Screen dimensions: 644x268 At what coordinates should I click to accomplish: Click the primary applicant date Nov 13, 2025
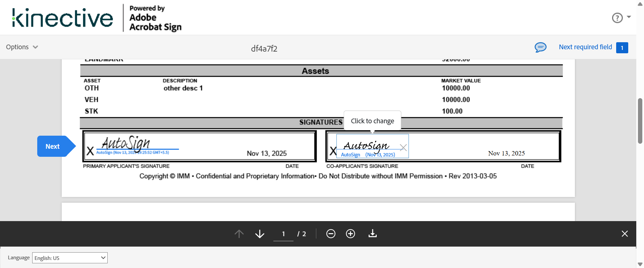click(x=267, y=153)
